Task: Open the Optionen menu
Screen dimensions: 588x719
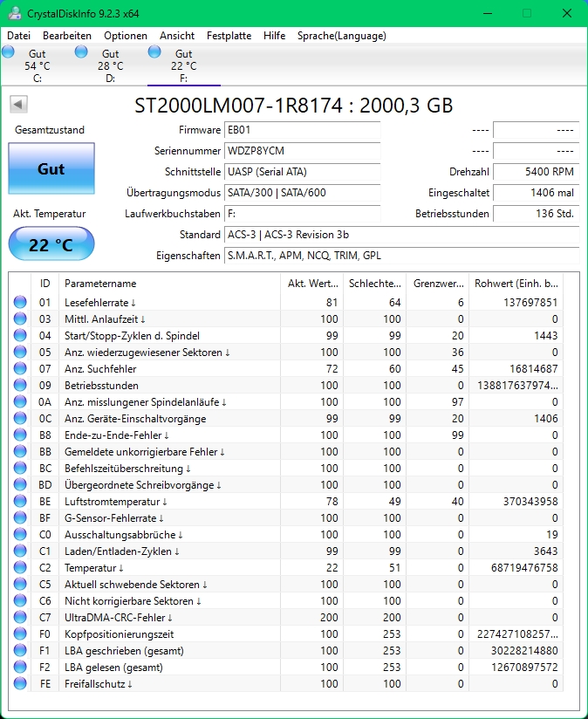Action: tap(126, 35)
